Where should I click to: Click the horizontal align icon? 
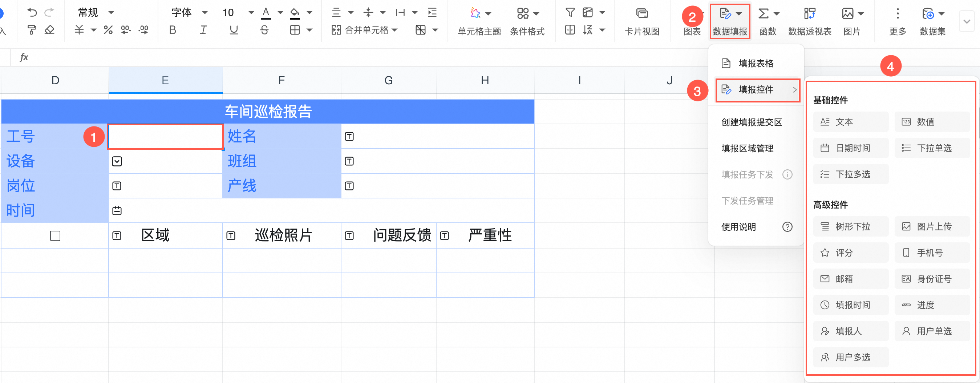coord(336,13)
